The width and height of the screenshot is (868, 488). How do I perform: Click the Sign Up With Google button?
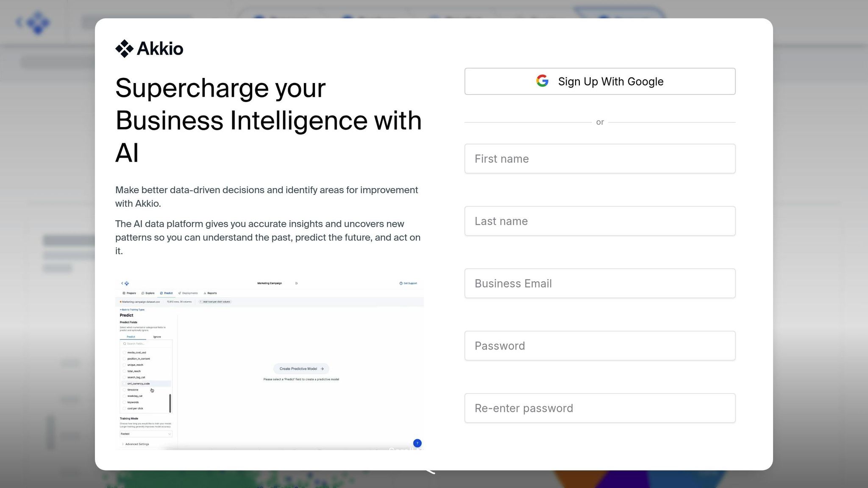tap(600, 81)
